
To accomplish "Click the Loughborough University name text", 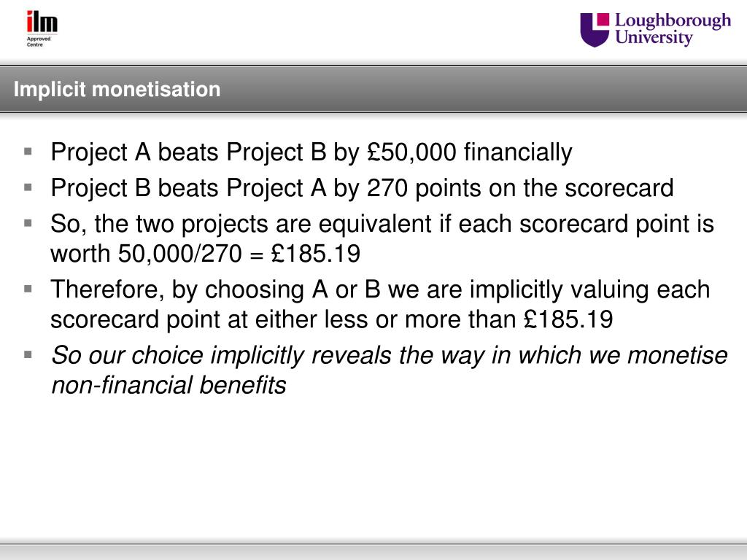I will (x=673, y=29).
